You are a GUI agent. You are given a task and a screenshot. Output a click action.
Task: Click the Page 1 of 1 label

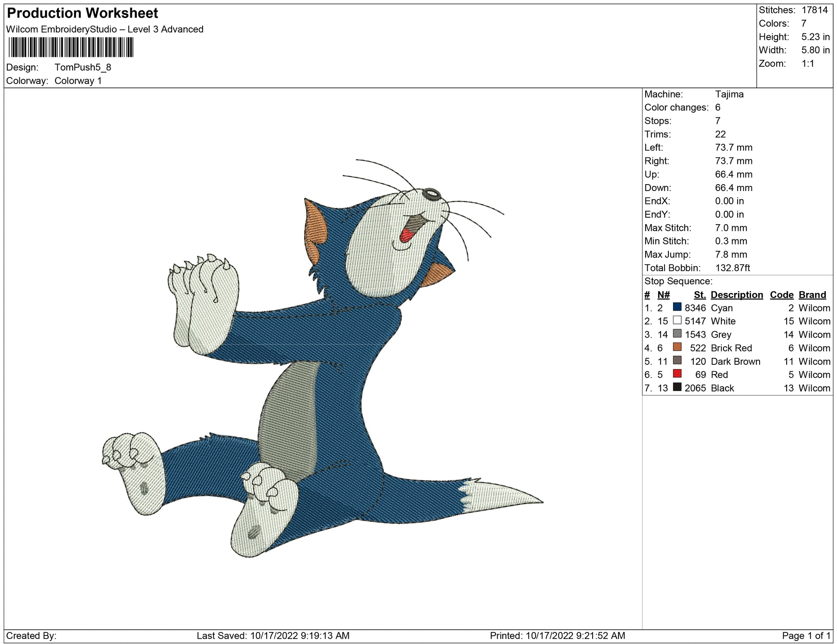(x=806, y=635)
